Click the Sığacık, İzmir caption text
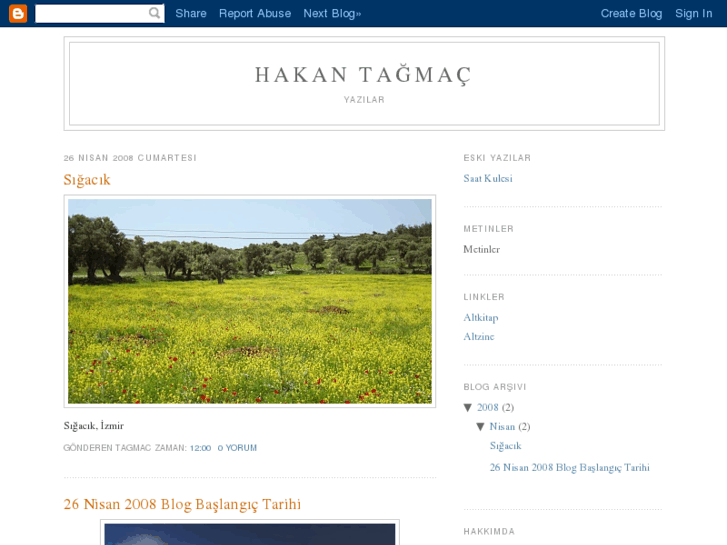727x545 pixels. tap(94, 426)
